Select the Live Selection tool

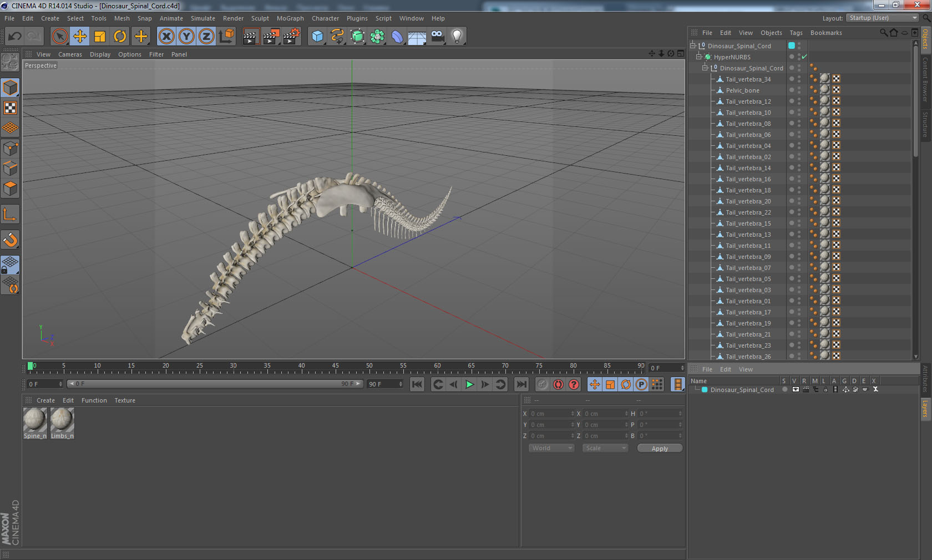[x=59, y=37]
